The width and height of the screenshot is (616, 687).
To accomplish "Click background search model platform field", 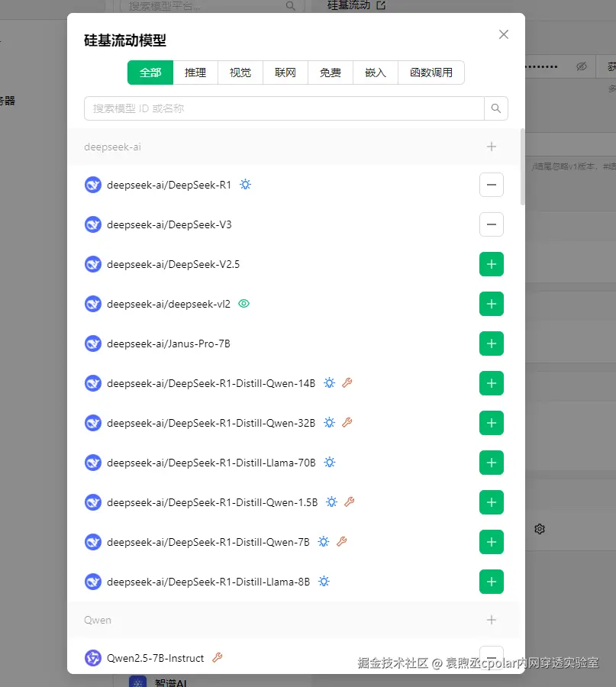I will (212, 5).
